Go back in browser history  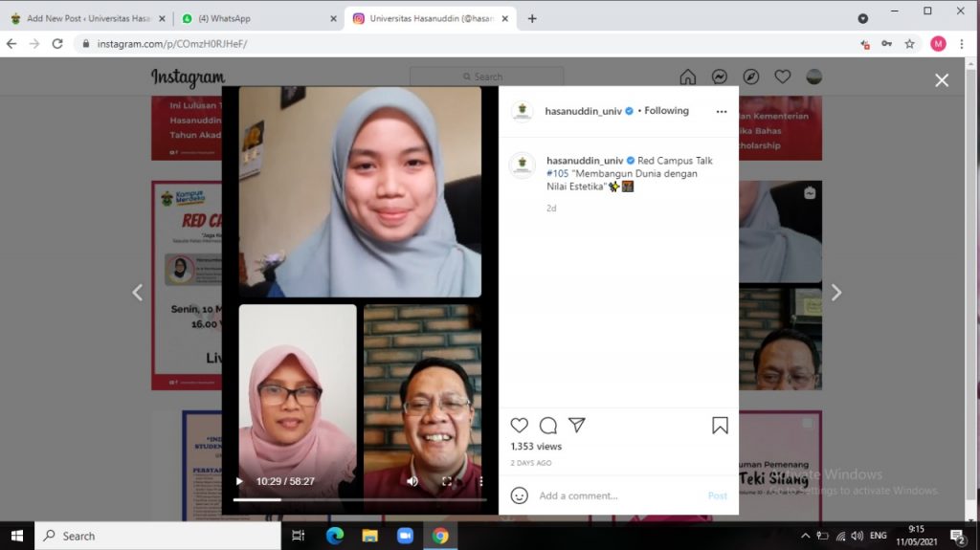pyautogui.click(x=11, y=44)
